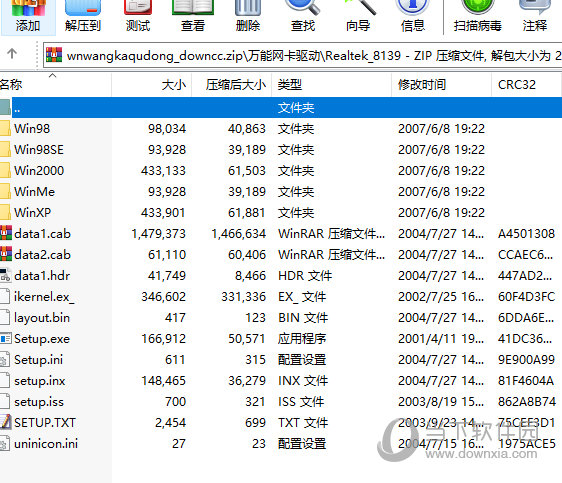Select the ikernel.ex_ file name
The width and height of the screenshot is (562, 483).
click(x=44, y=297)
